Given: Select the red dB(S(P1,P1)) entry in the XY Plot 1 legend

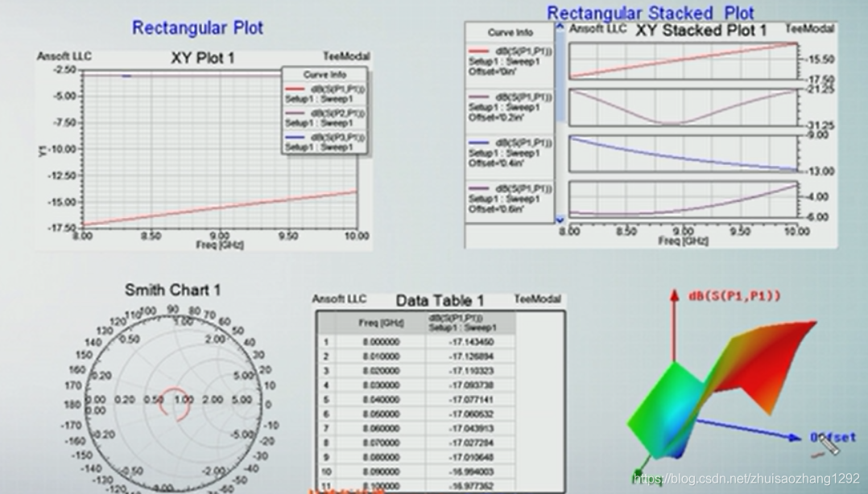Looking at the screenshot, I should pyautogui.click(x=324, y=93).
